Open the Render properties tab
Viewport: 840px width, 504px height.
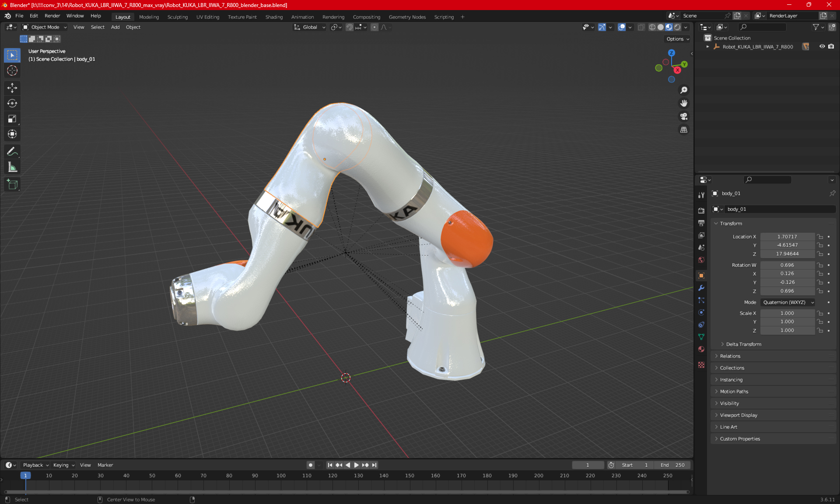[701, 210]
